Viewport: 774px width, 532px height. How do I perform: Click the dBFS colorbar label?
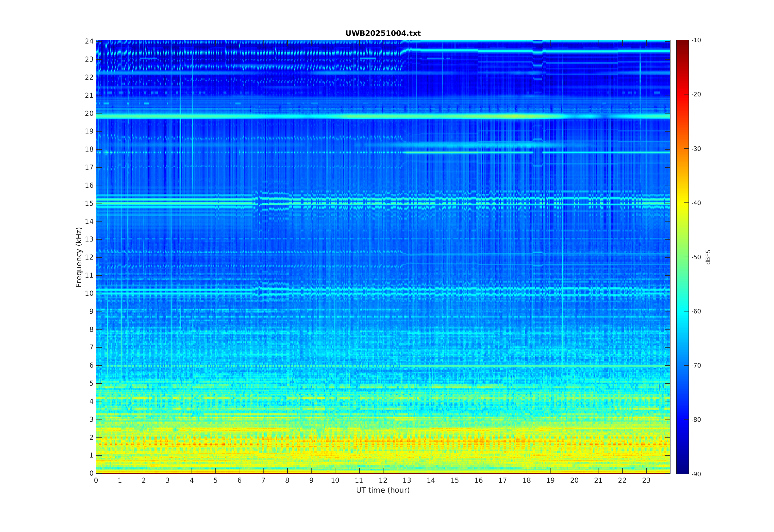708,257
